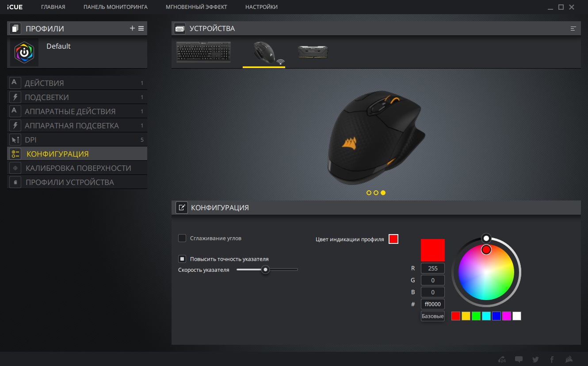Open АППАРАТНАЯ ПОДСВЕТКА section
The width and height of the screenshot is (588, 366).
click(x=77, y=126)
